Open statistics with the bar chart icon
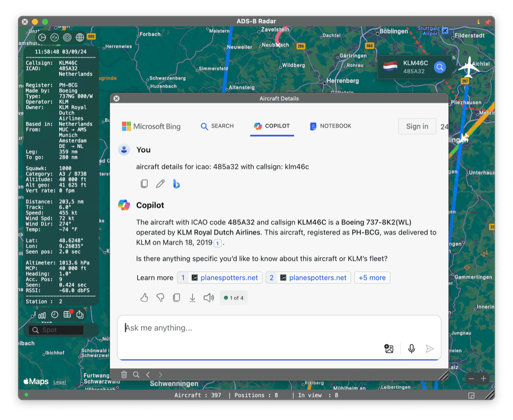Screen dimensions: 513x420 point(42,315)
